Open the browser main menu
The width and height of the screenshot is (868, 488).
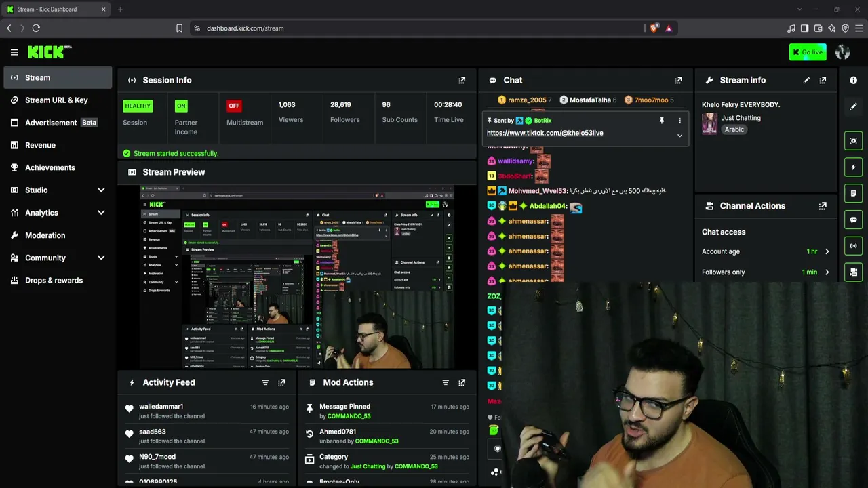[x=859, y=28]
